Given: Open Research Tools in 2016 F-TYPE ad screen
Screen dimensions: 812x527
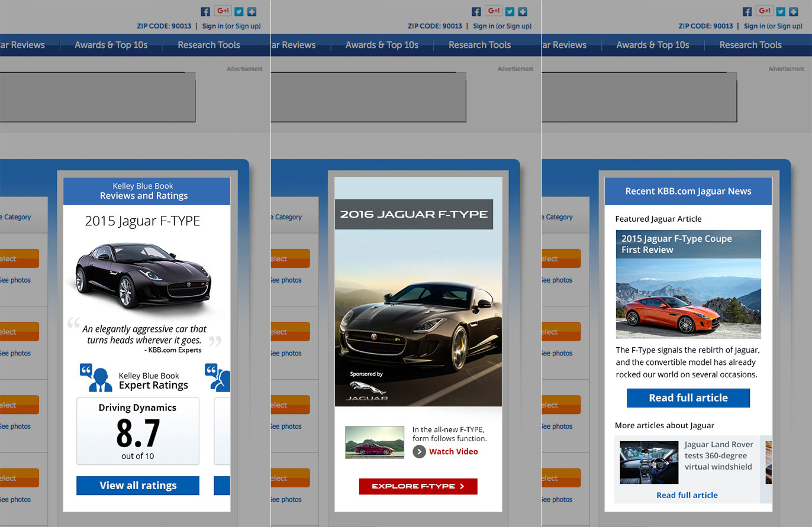Looking at the screenshot, I should pyautogui.click(x=480, y=45).
